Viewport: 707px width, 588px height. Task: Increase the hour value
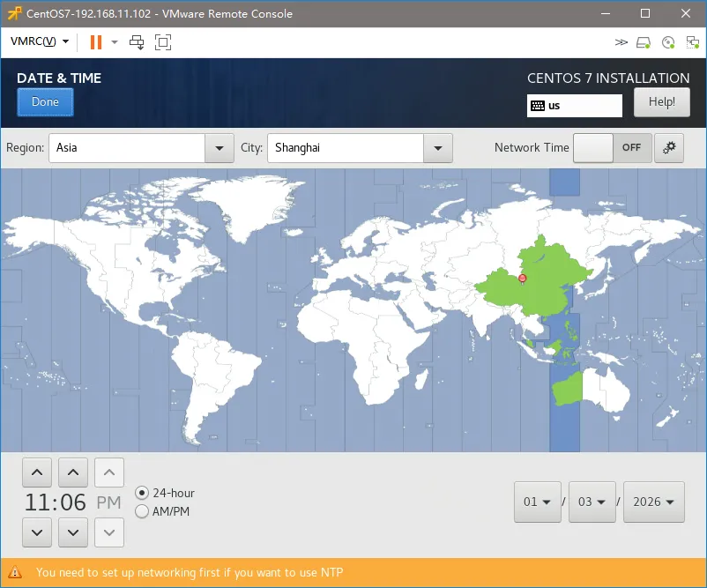(37, 473)
